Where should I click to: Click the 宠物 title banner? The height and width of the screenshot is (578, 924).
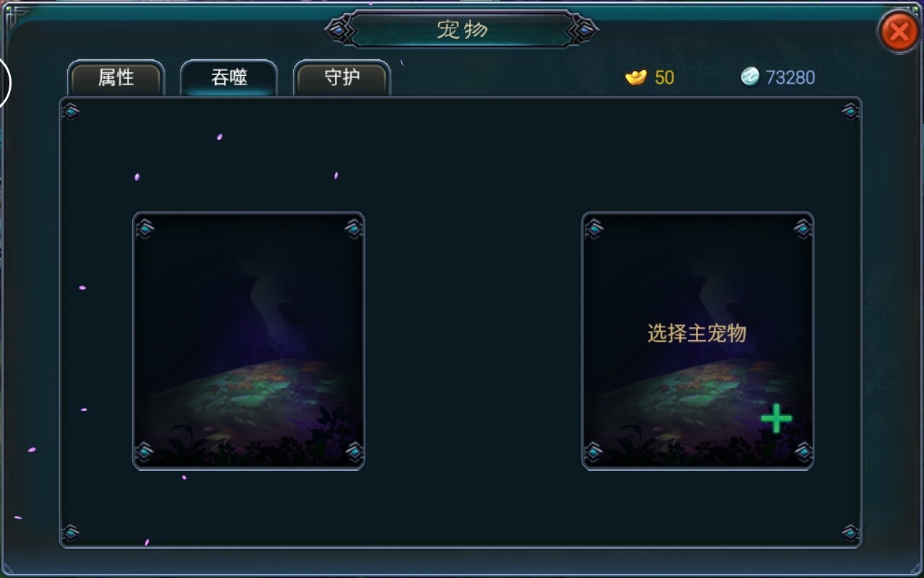[462, 30]
